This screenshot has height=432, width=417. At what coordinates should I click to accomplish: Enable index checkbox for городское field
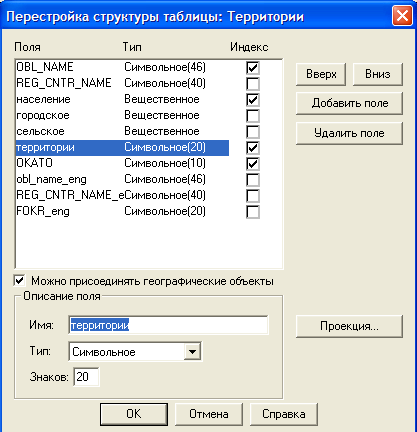(x=253, y=116)
